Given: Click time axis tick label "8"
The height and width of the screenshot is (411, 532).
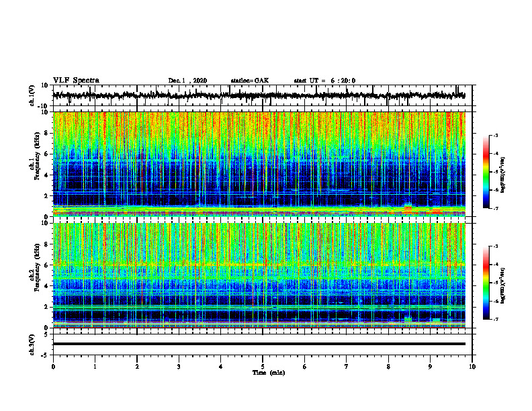Looking at the screenshot, I should 388,367.
